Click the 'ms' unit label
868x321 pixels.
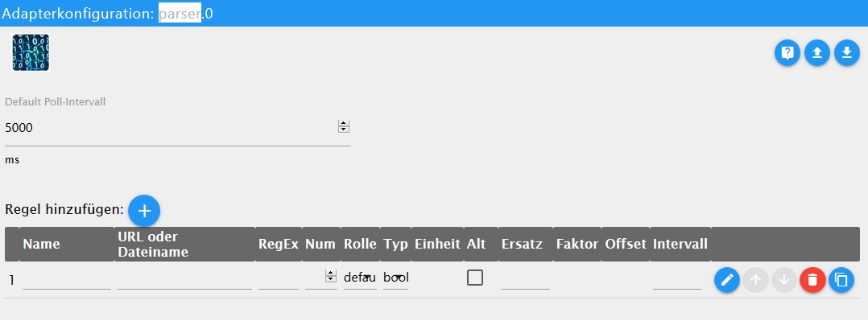(x=12, y=160)
